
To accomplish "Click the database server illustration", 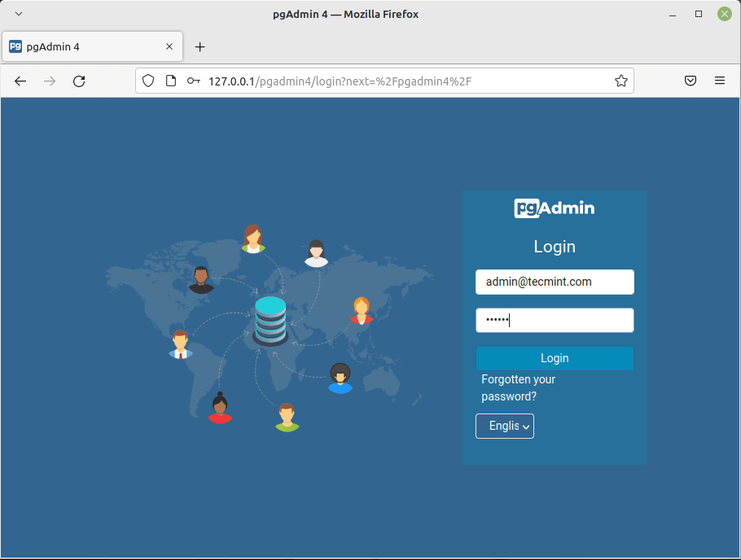I will click(x=270, y=322).
